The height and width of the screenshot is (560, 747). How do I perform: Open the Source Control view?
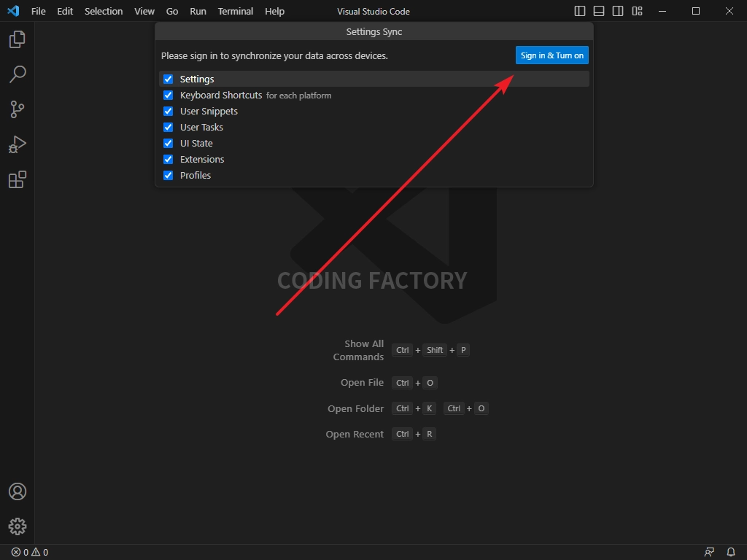[x=18, y=109]
